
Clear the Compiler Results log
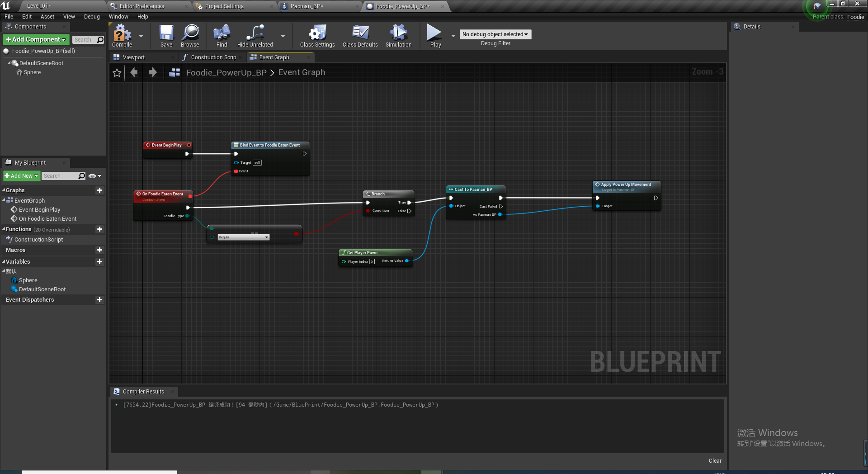tap(715, 460)
